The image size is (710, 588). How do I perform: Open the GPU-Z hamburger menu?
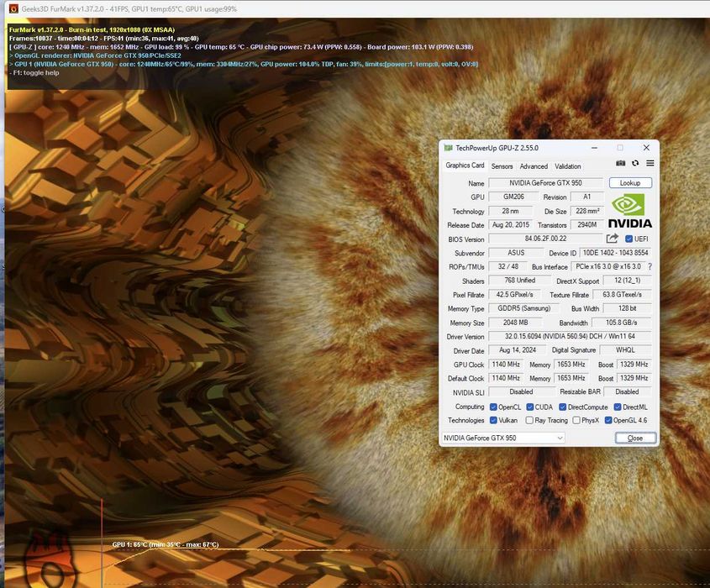coord(650,164)
